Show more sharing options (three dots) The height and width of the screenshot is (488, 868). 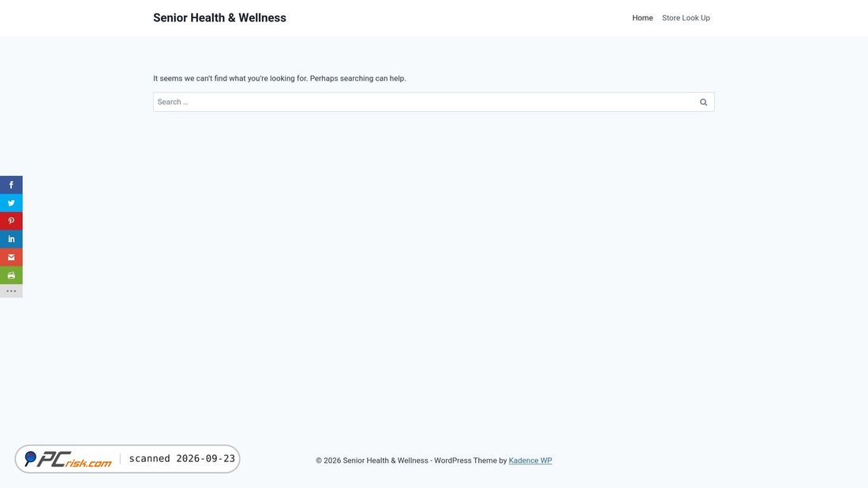coord(11,291)
